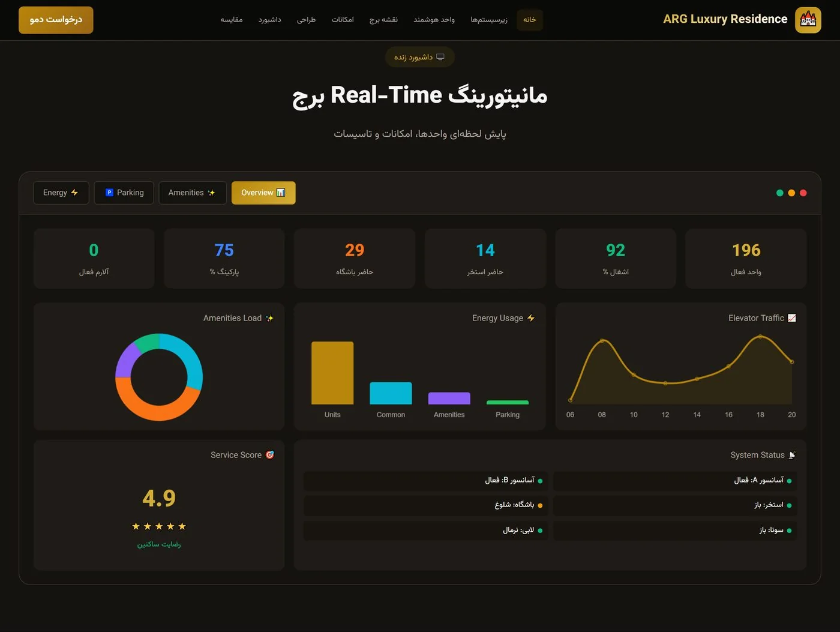Screen dimensions: 840x632
Task: Click the target icon beside Service Score
Action: click(x=269, y=455)
